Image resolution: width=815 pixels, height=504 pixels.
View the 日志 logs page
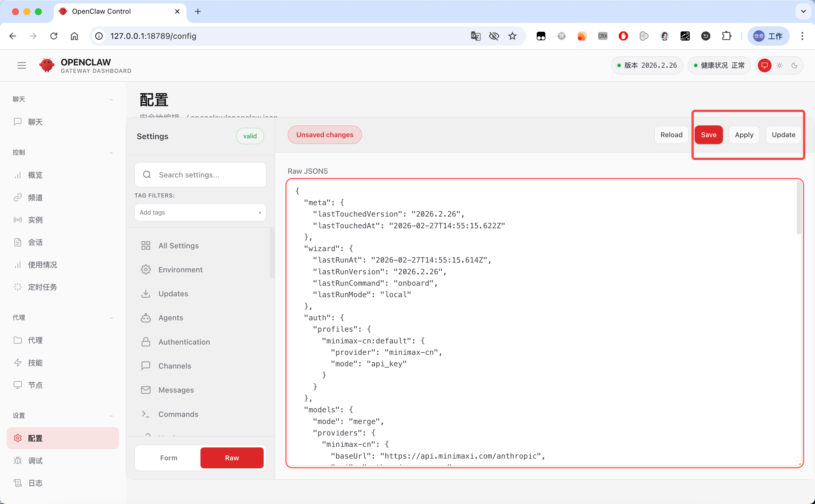point(35,483)
